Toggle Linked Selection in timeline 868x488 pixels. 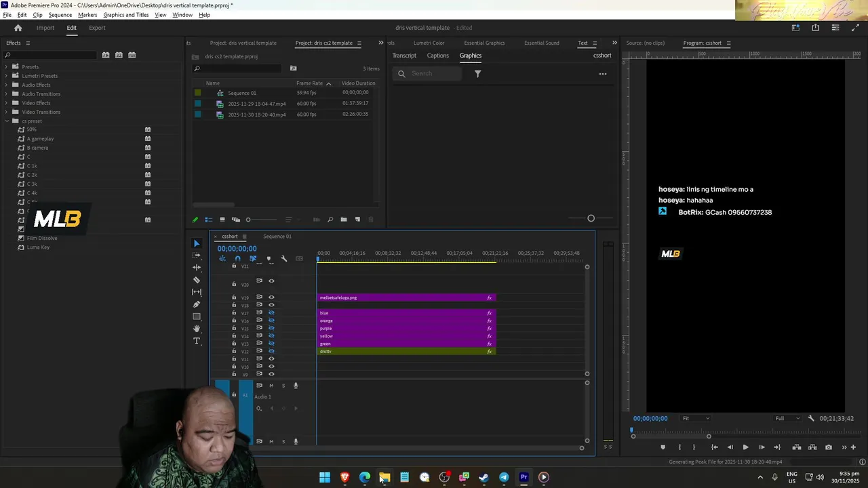253,258
